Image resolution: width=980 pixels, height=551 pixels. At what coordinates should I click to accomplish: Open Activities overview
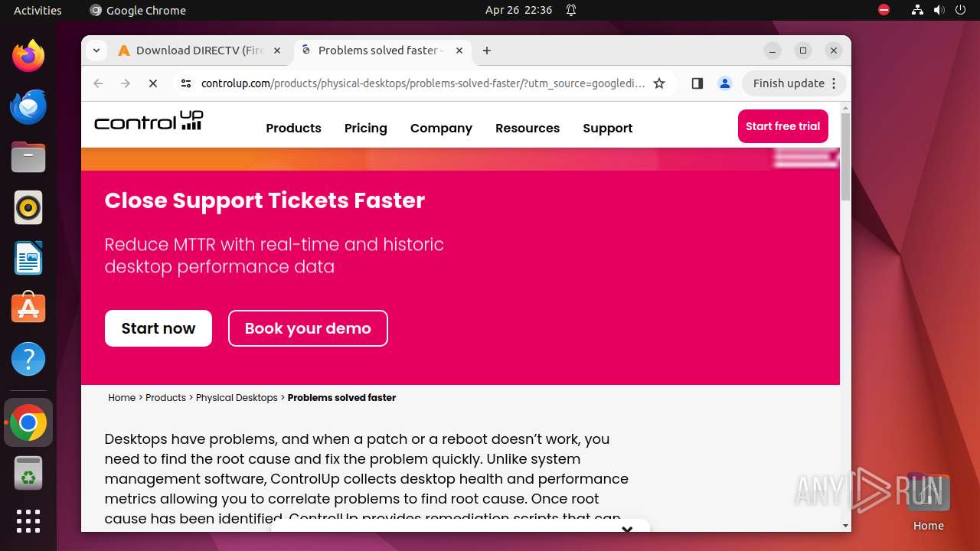pyautogui.click(x=38, y=10)
